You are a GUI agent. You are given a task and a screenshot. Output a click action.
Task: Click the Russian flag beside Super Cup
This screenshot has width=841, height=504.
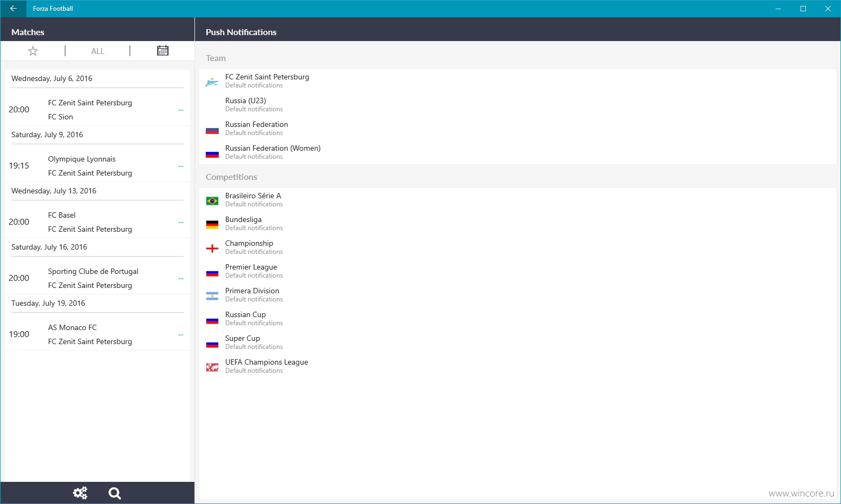pos(212,344)
